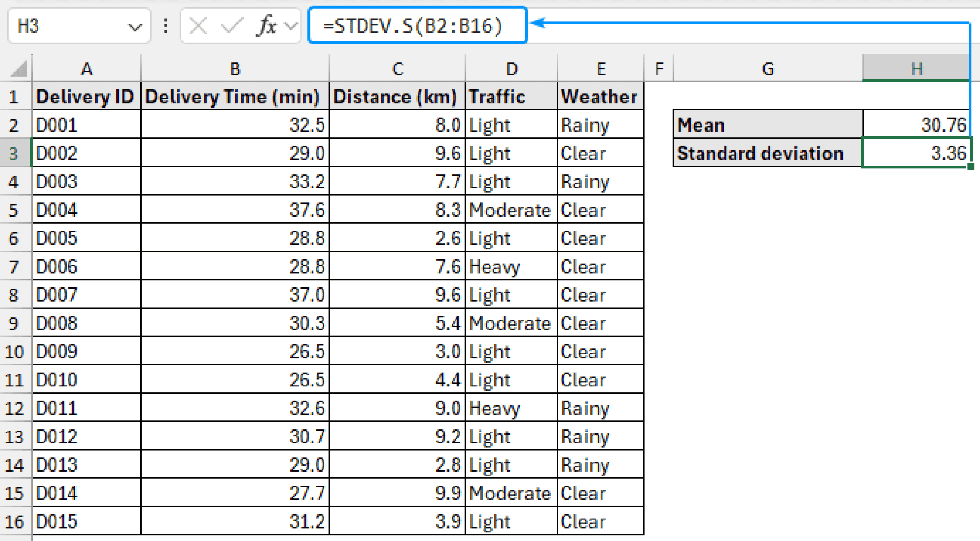Screen dimensions: 980x541
Task: Select the Weather column header cell
Action: [600, 97]
